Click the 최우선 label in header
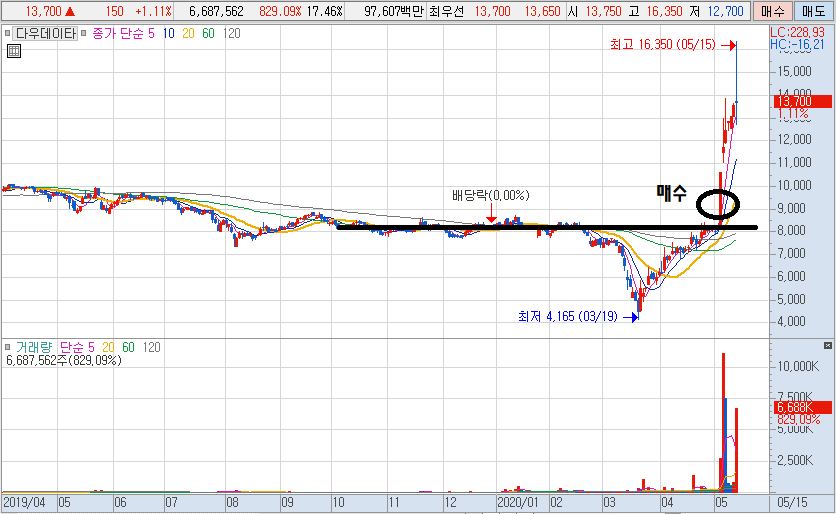 446,11
